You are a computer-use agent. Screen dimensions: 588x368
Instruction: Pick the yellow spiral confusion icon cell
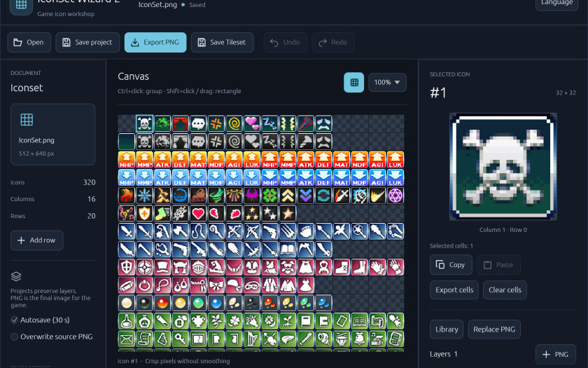(234, 123)
